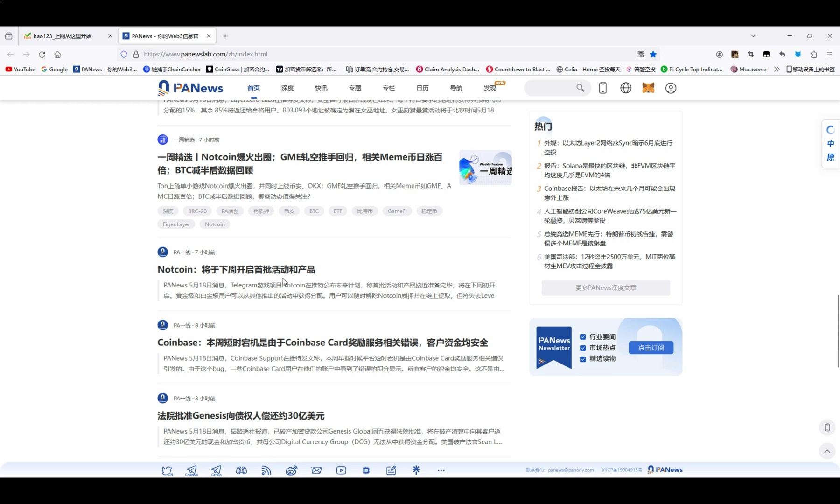Screen dimensions: 840x504
Task: Open the user account profile icon
Action: (x=671, y=88)
